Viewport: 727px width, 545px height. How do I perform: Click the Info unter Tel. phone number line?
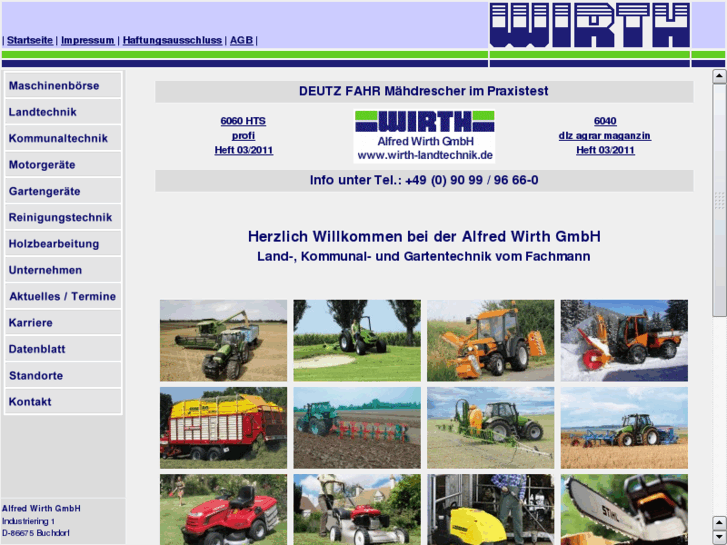(x=424, y=180)
